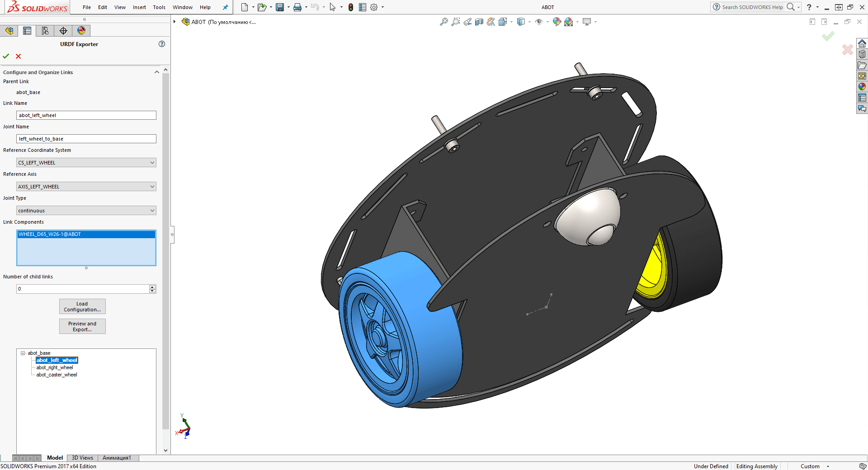Click the Zoom to Fit icon
868x470 pixels.
443,22
